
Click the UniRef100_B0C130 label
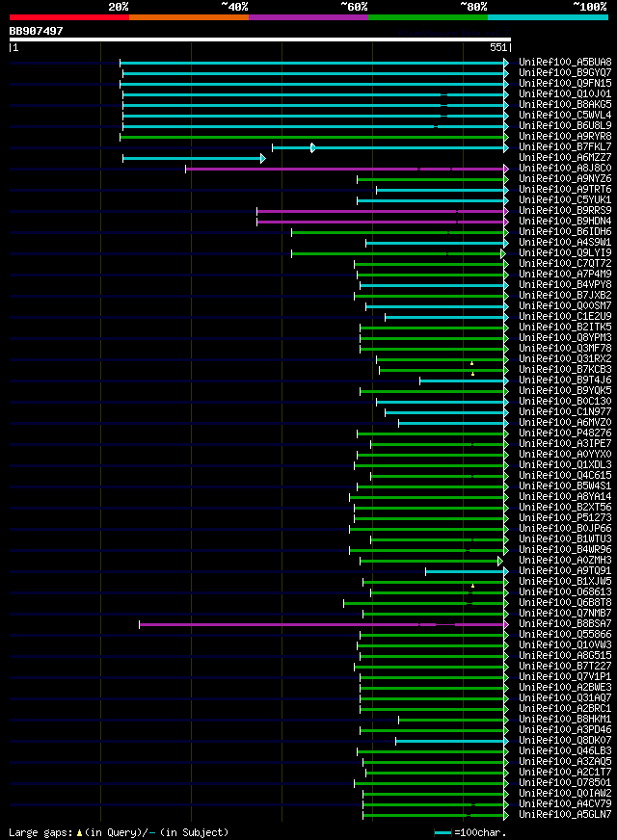565,402
